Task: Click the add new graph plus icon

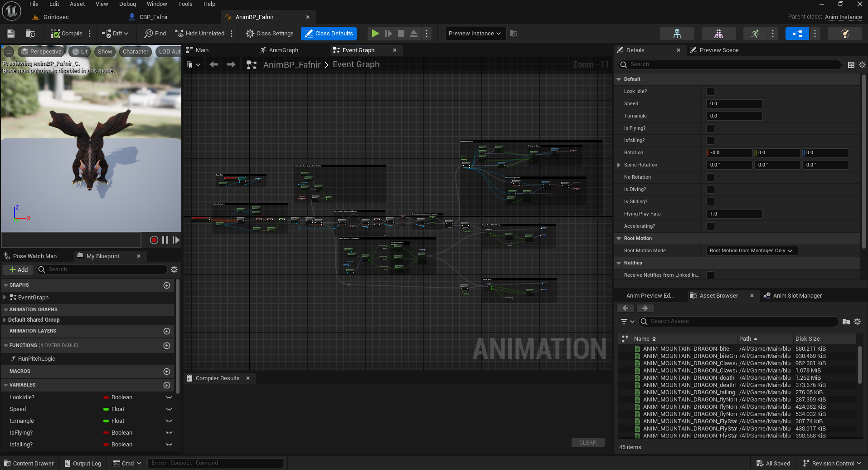Action: click(167, 285)
